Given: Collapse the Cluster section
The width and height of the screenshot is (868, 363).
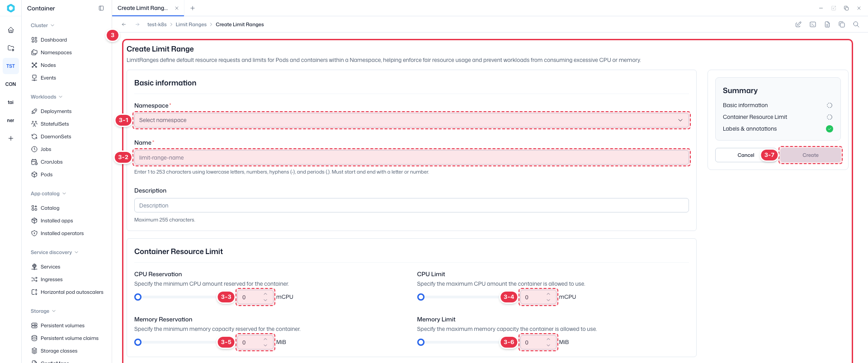Looking at the screenshot, I should pos(42,25).
